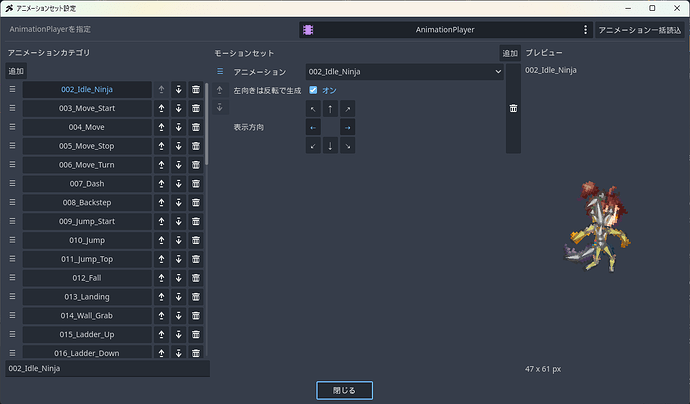Move 007_Dash category up
The height and width of the screenshot is (404, 690).
[x=161, y=184]
